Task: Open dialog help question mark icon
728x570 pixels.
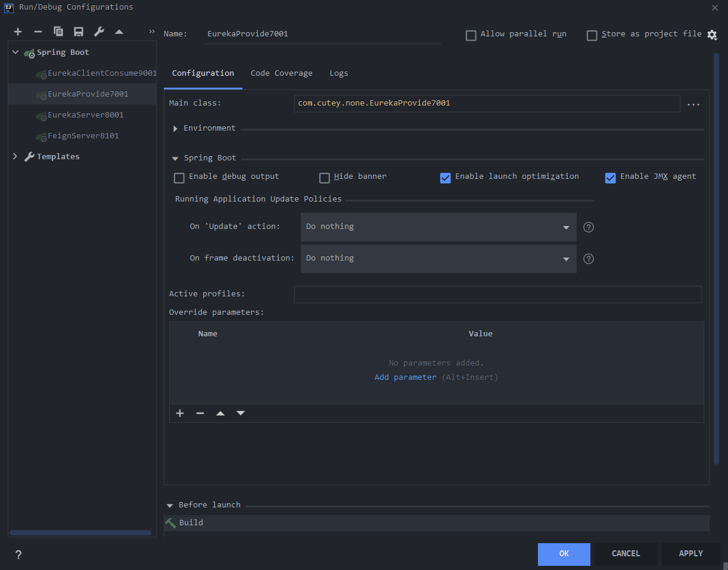Action: coord(18,554)
